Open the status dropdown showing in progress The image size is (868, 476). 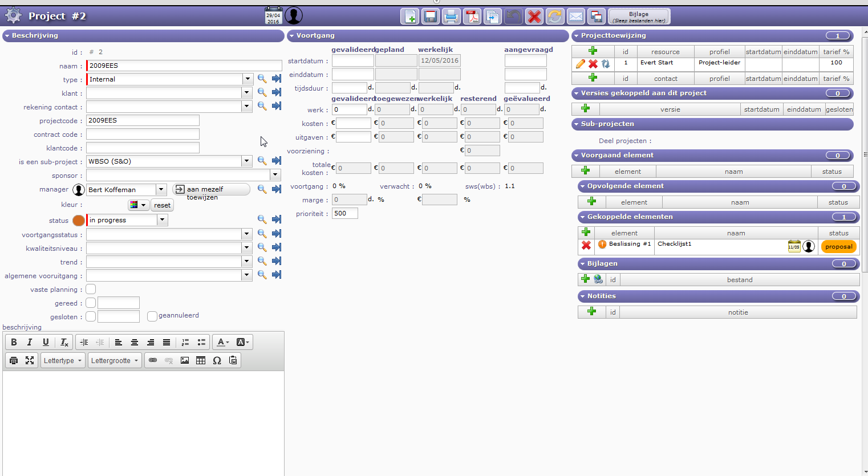point(163,220)
